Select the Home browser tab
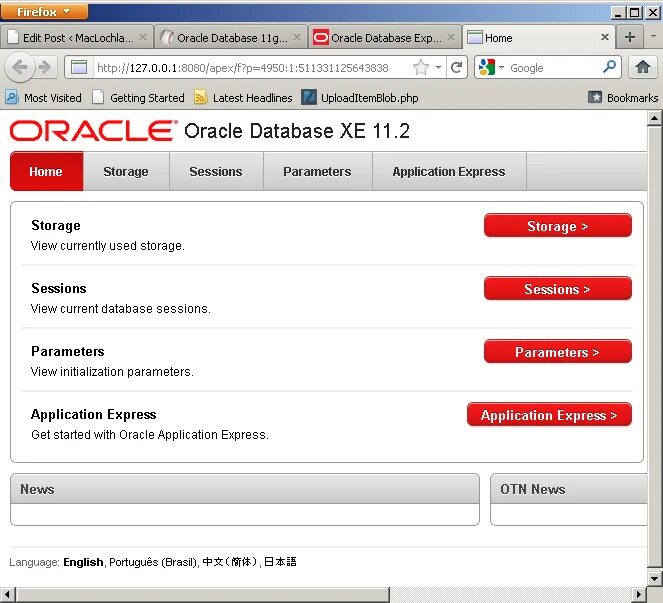The image size is (663, 603). tap(537, 38)
